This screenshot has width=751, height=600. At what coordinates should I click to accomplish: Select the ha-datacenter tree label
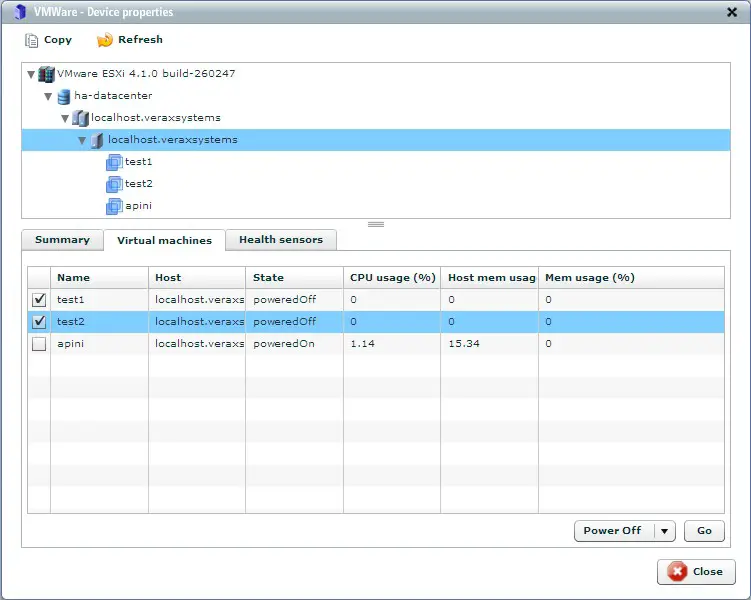point(113,96)
